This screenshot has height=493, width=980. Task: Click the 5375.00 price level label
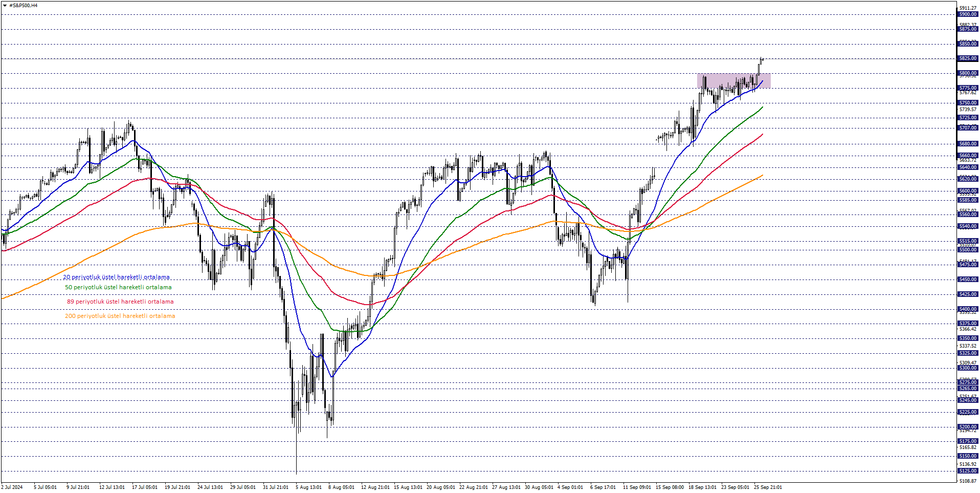(968, 324)
